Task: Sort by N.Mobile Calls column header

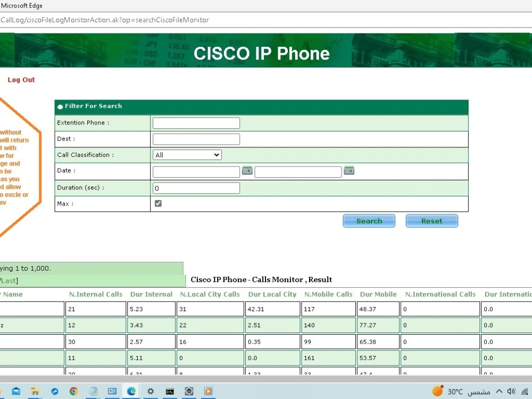Action: click(328, 294)
